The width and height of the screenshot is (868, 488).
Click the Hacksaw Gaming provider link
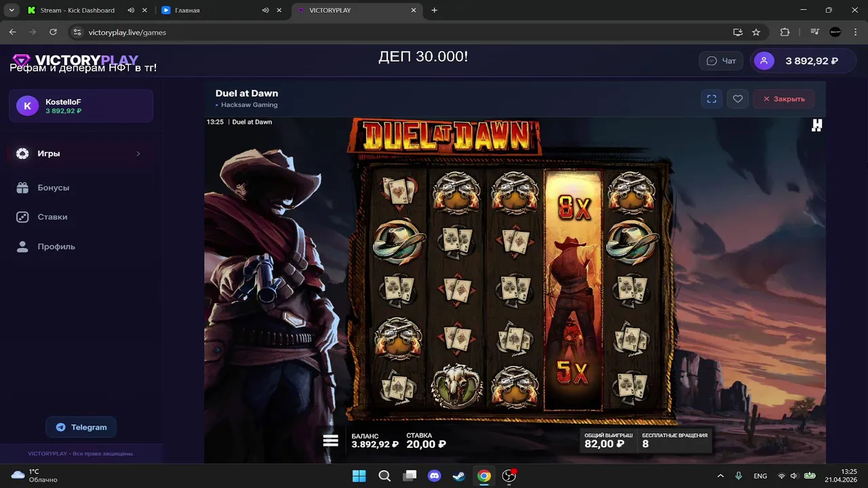249,105
